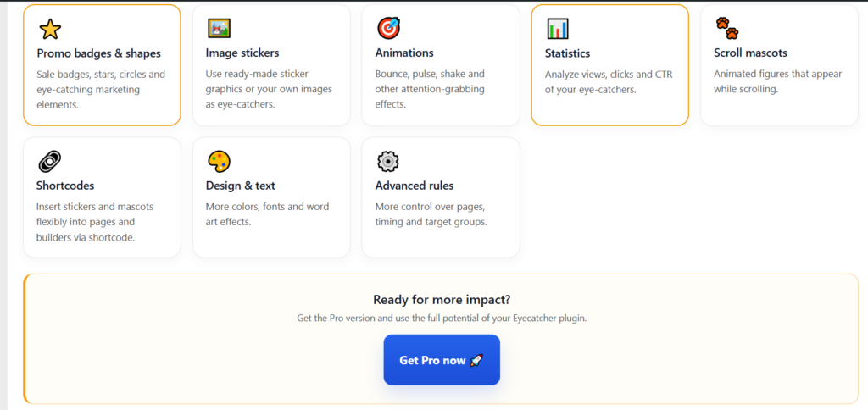Click the target icon for Animations
The height and width of the screenshot is (410, 868).
[388, 29]
